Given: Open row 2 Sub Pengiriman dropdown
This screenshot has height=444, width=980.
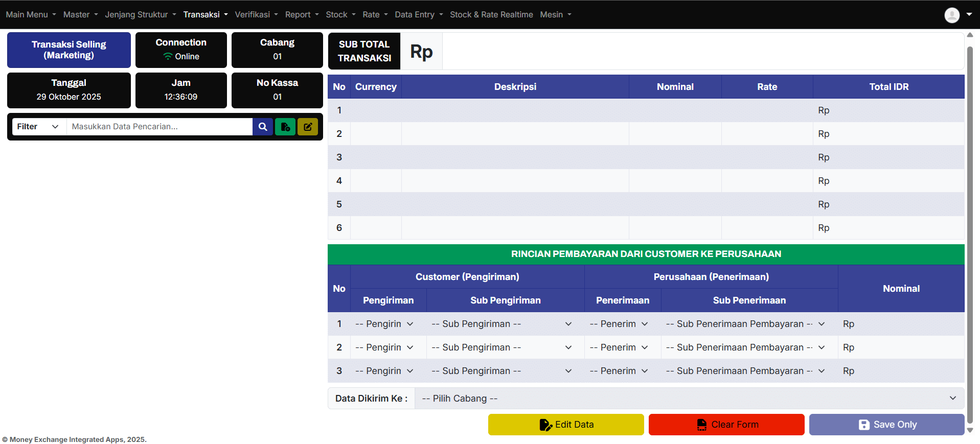Looking at the screenshot, I should 502,347.
